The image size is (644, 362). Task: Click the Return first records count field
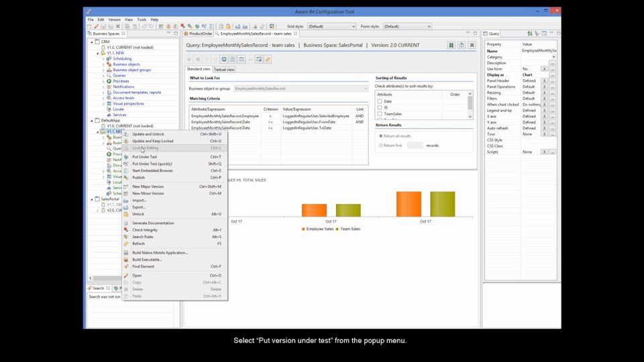(415, 145)
